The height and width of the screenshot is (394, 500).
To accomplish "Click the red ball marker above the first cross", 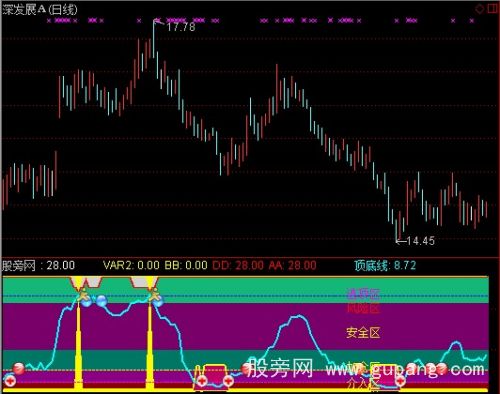I will pyautogui.click(x=19, y=369).
